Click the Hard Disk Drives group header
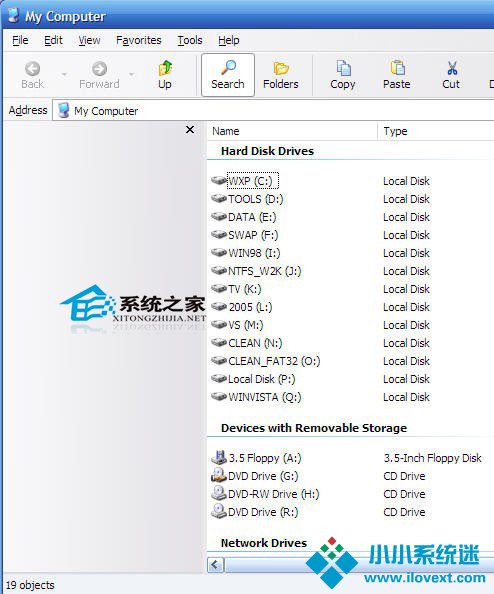This screenshot has height=594, width=494. [267, 151]
